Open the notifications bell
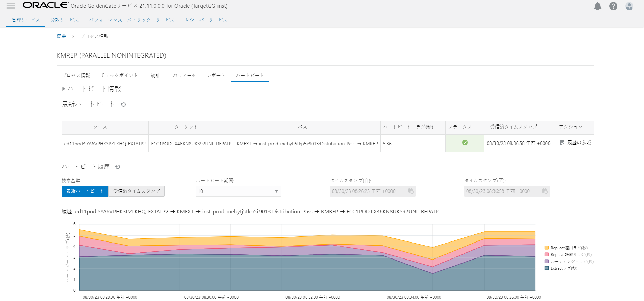The width and height of the screenshot is (644, 301). coord(598,6)
